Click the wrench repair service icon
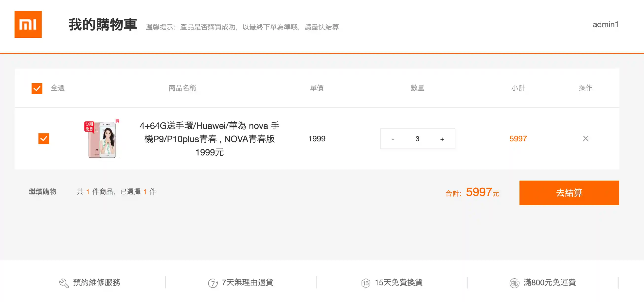644x302 pixels. pyautogui.click(x=64, y=283)
